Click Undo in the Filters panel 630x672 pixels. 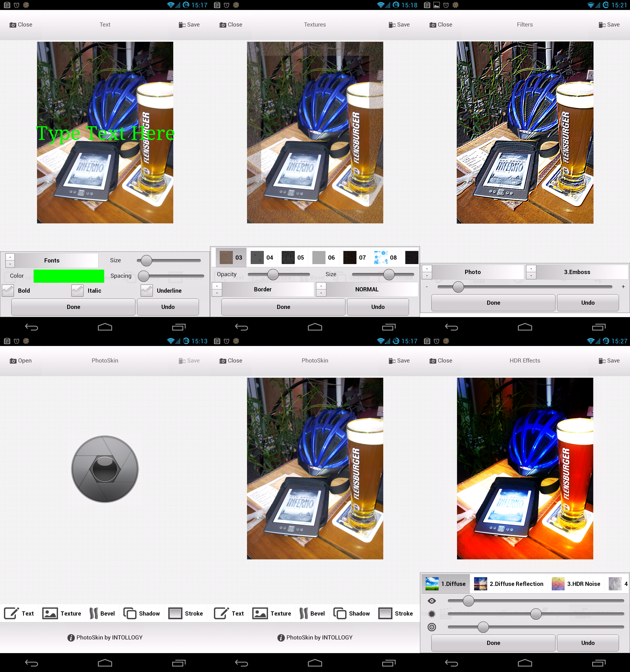588,303
